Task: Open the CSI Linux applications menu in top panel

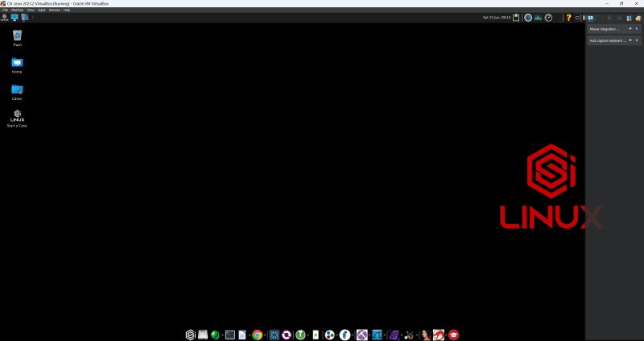Action: coord(5,17)
